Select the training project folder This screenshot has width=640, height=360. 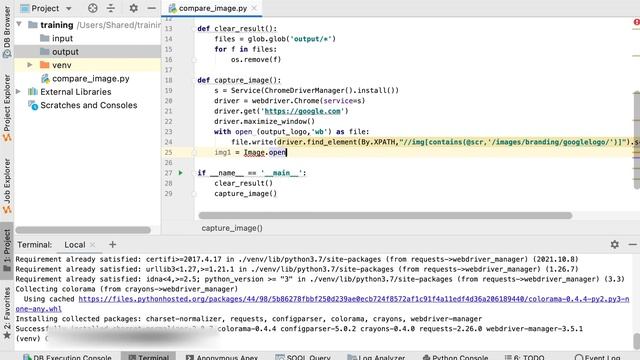pos(56,25)
